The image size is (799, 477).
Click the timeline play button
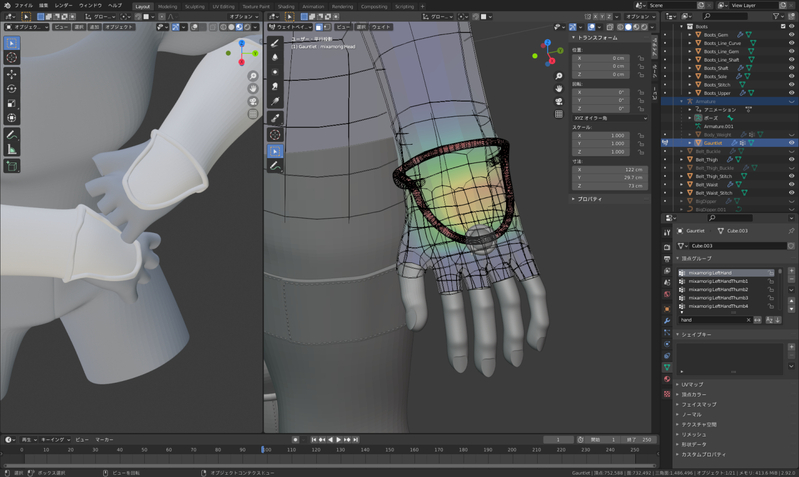pyautogui.click(x=338, y=439)
